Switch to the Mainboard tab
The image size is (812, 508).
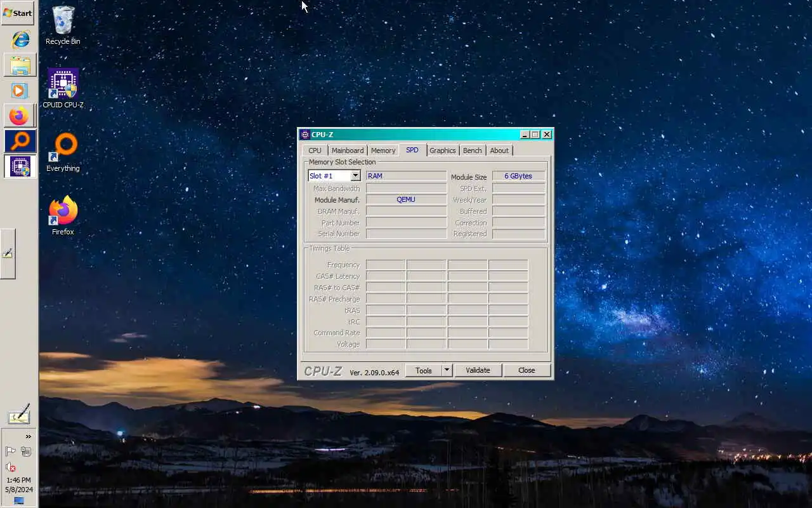point(348,150)
